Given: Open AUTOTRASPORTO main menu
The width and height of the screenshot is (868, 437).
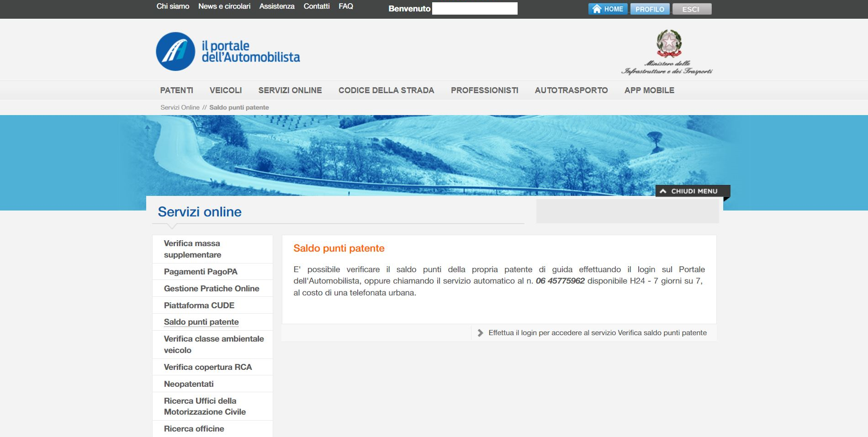Looking at the screenshot, I should 572,90.
